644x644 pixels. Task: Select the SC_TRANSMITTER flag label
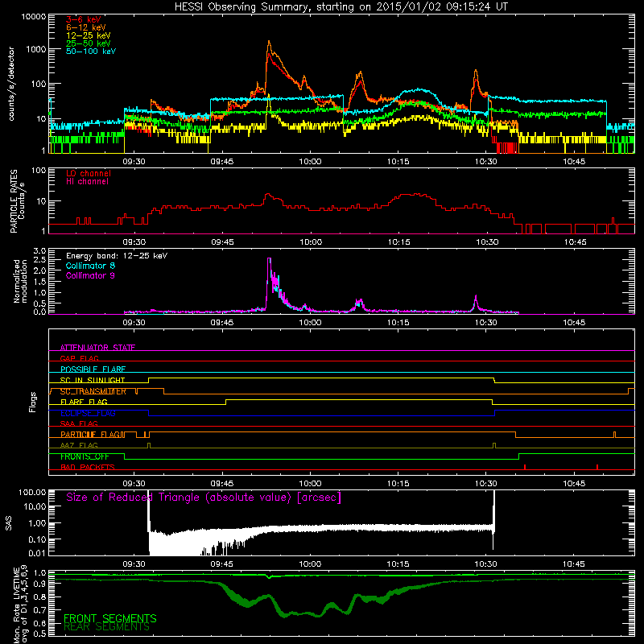click(x=93, y=391)
